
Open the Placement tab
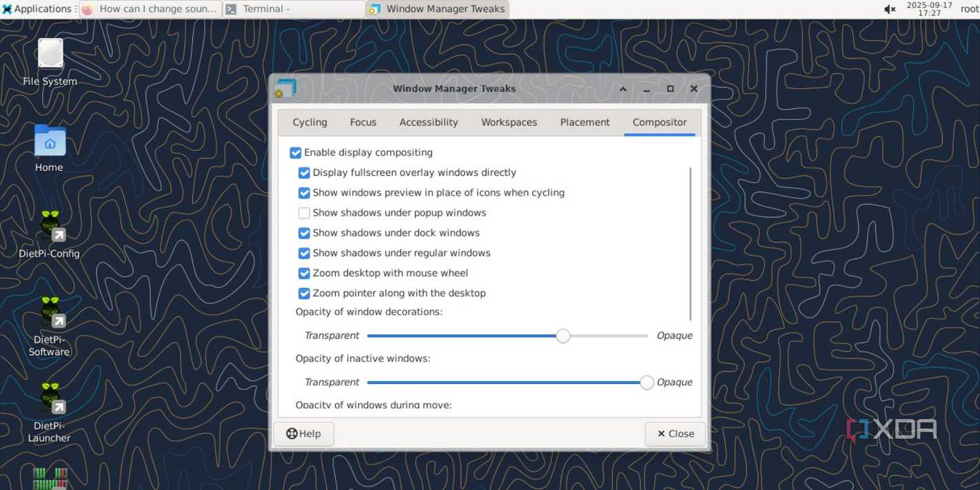click(x=585, y=122)
